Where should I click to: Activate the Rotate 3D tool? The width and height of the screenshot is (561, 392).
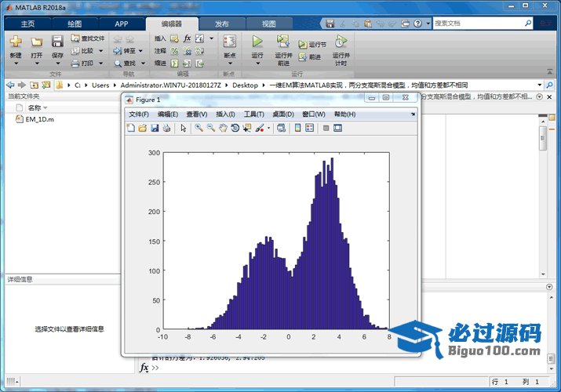235,128
